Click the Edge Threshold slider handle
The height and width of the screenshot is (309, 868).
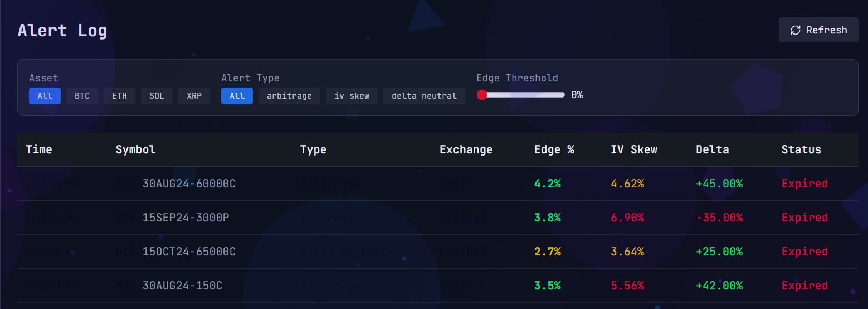coord(482,95)
